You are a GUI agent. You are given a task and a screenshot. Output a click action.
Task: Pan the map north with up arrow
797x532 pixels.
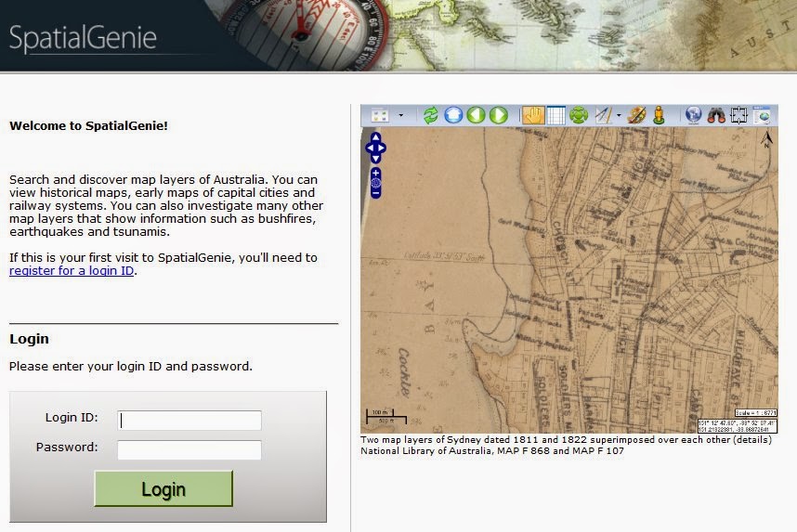[375, 137]
